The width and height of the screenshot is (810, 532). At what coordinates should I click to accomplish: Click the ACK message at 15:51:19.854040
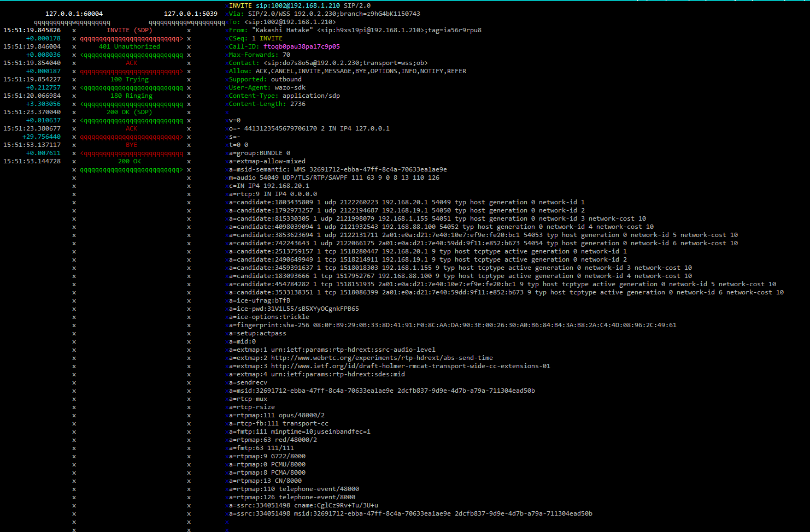[x=131, y=63]
